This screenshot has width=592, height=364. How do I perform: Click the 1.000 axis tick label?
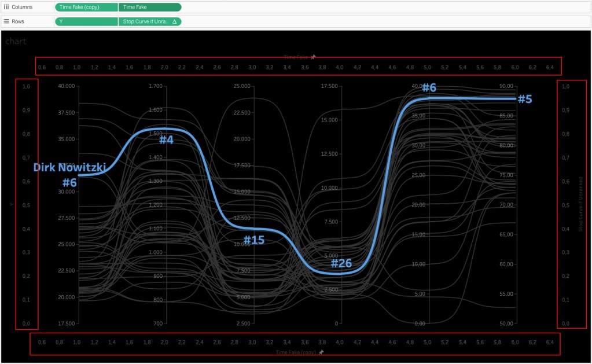point(156,252)
